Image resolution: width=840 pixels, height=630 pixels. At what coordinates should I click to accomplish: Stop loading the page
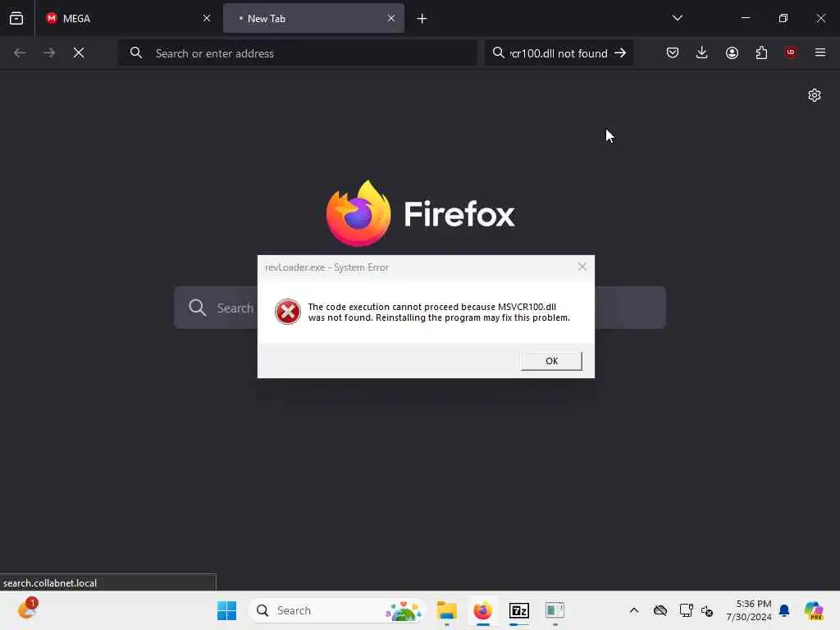click(x=79, y=52)
